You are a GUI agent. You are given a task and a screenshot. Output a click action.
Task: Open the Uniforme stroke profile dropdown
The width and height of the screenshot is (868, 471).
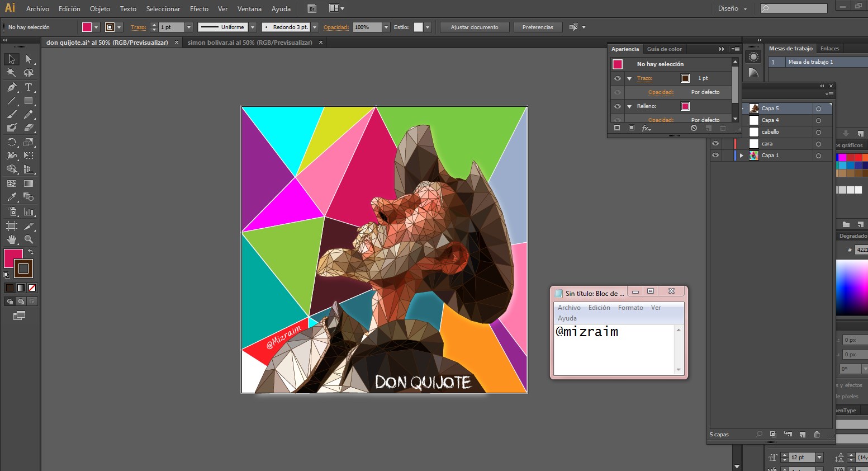tap(253, 27)
